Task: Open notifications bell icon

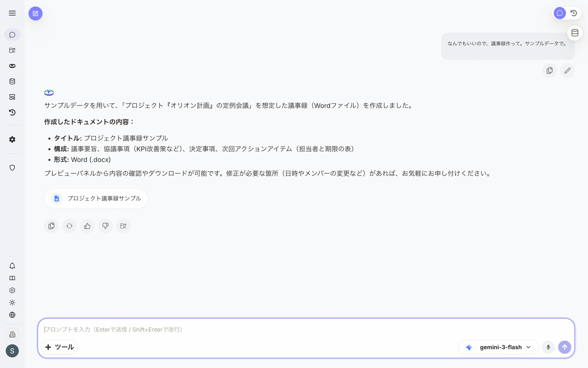Action: tap(12, 266)
